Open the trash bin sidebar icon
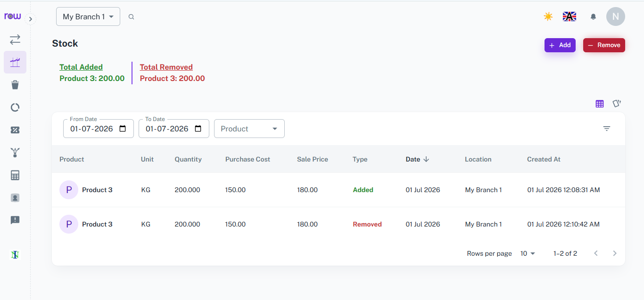644x300 pixels. [x=15, y=85]
